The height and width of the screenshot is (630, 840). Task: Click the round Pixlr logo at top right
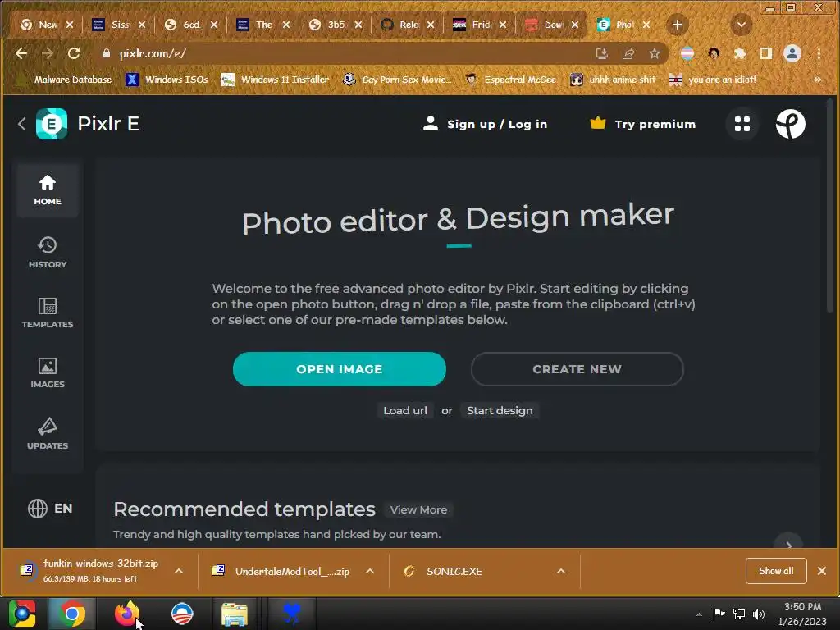pos(790,124)
